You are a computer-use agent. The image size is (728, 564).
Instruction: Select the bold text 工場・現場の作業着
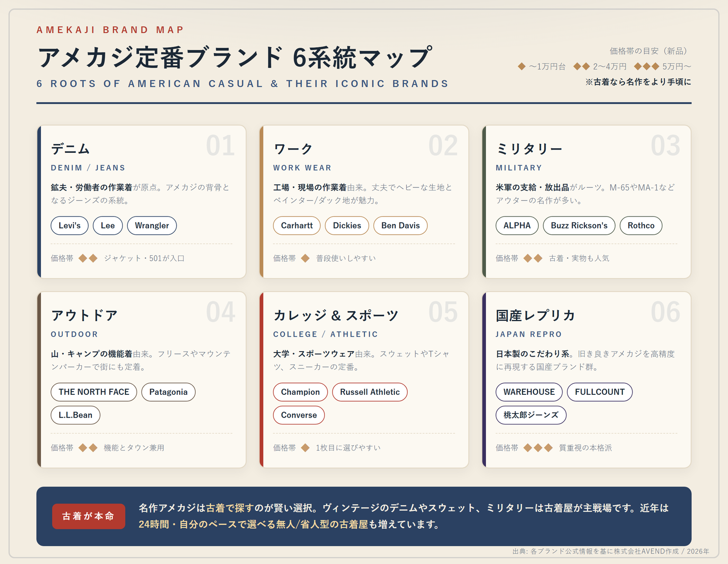tap(310, 187)
